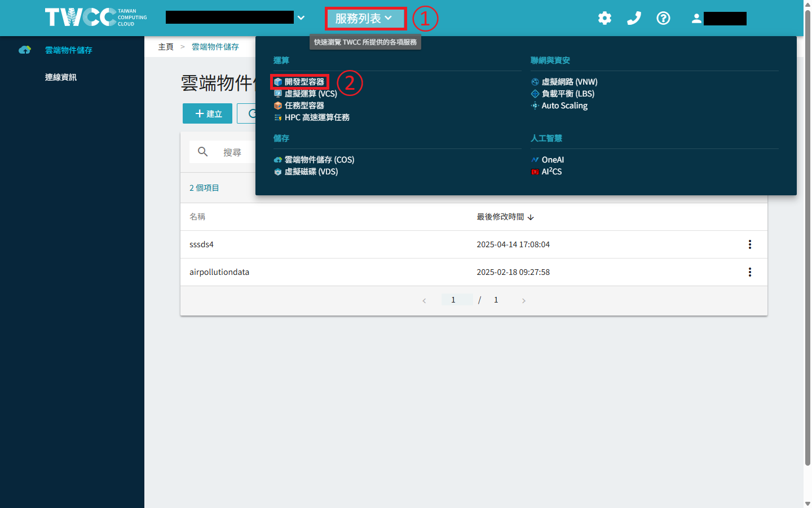
Task: Click the 開發型容器 cube icon
Action: tap(277, 82)
